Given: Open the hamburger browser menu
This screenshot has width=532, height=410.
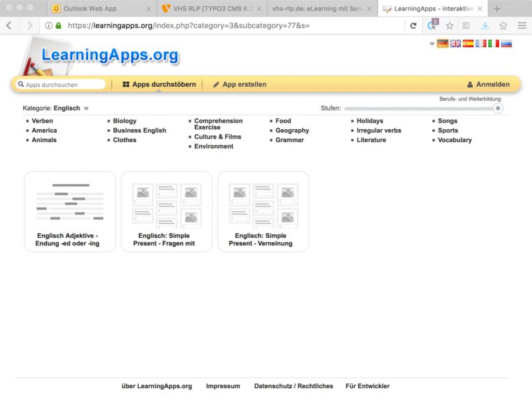Looking at the screenshot, I should coord(522,25).
